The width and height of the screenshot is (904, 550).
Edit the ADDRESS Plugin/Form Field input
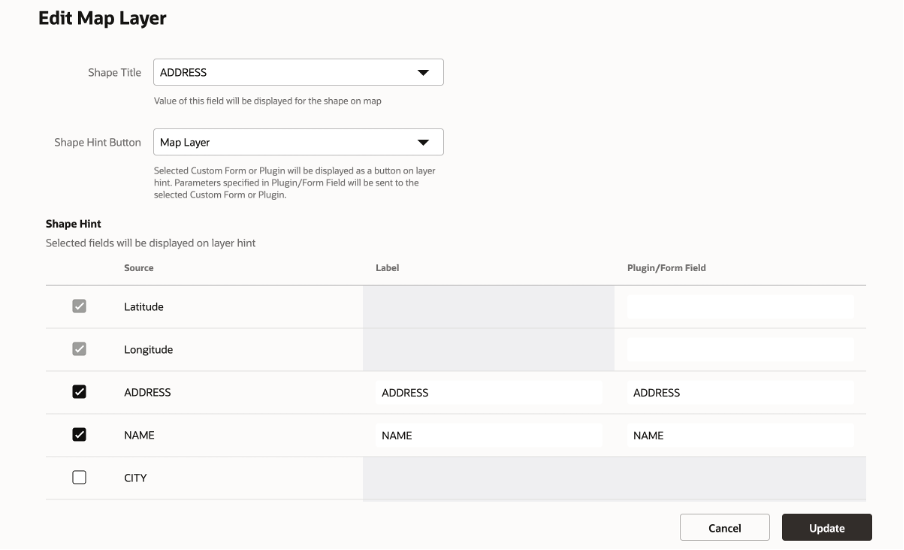(740, 393)
